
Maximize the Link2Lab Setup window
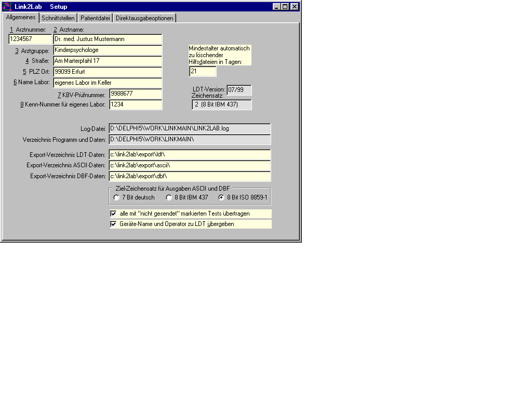point(285,7)
